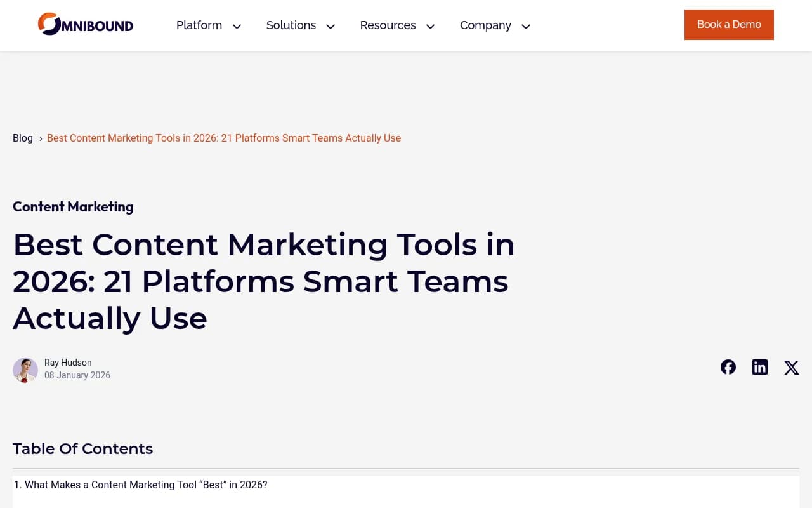Share the article on X
The height and width of the screenshot is (508, 812).
[x=791, y=367]
